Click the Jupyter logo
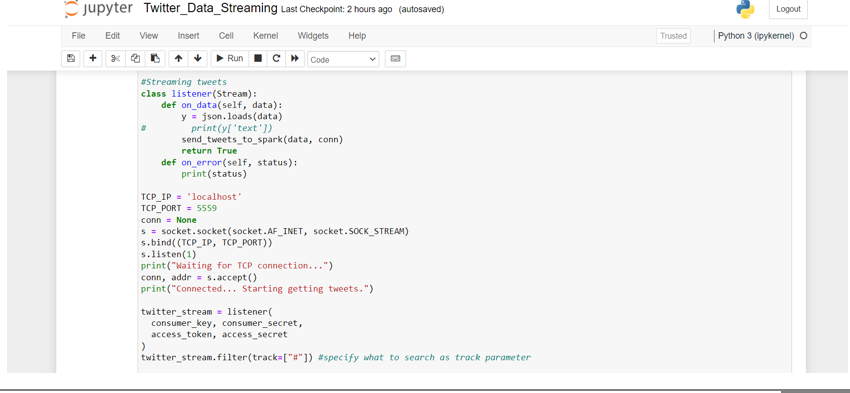Viewport: 850px width, 393px height. click(99, 9)
